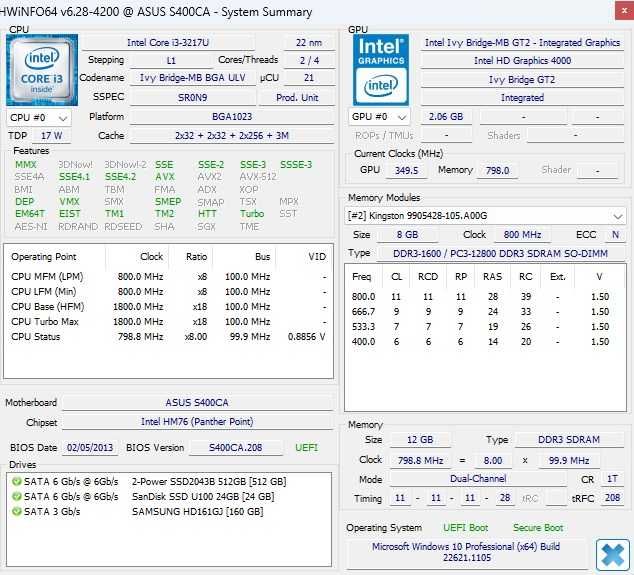Expand the Kingston memory module dropdown
Viewport: 634px width, 575px height.
486,216
